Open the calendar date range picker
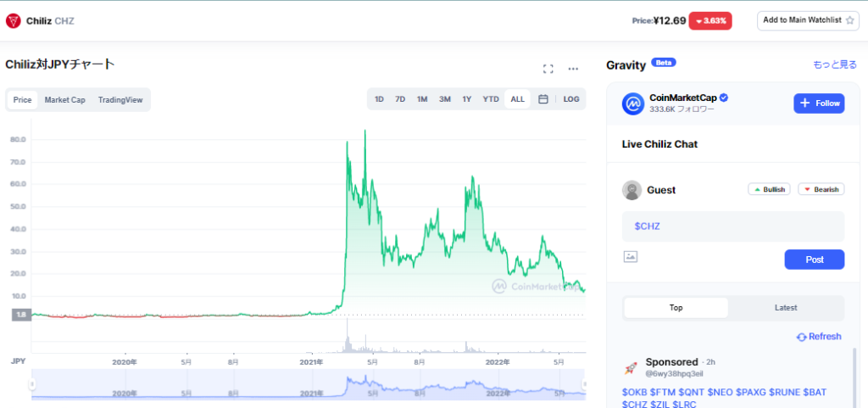 (x=543, y=99)
